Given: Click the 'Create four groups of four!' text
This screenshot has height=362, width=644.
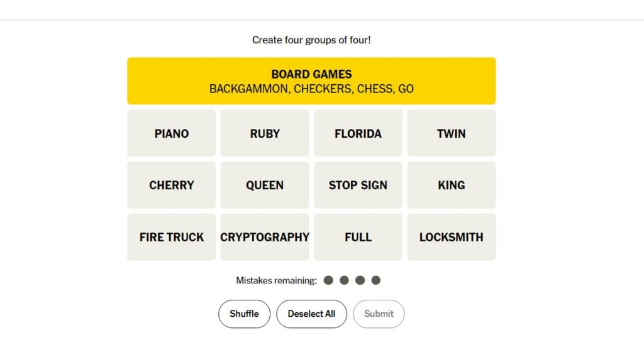Looking at the screenshot, I should tap(311, 40).
